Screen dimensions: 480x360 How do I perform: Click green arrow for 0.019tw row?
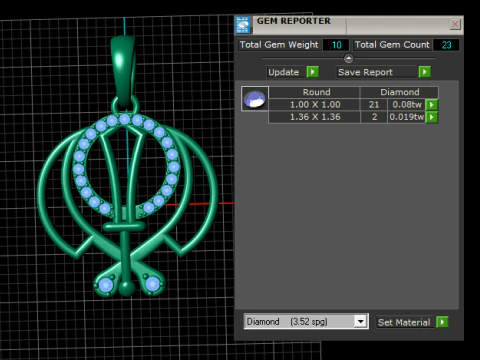click(432, 117)
